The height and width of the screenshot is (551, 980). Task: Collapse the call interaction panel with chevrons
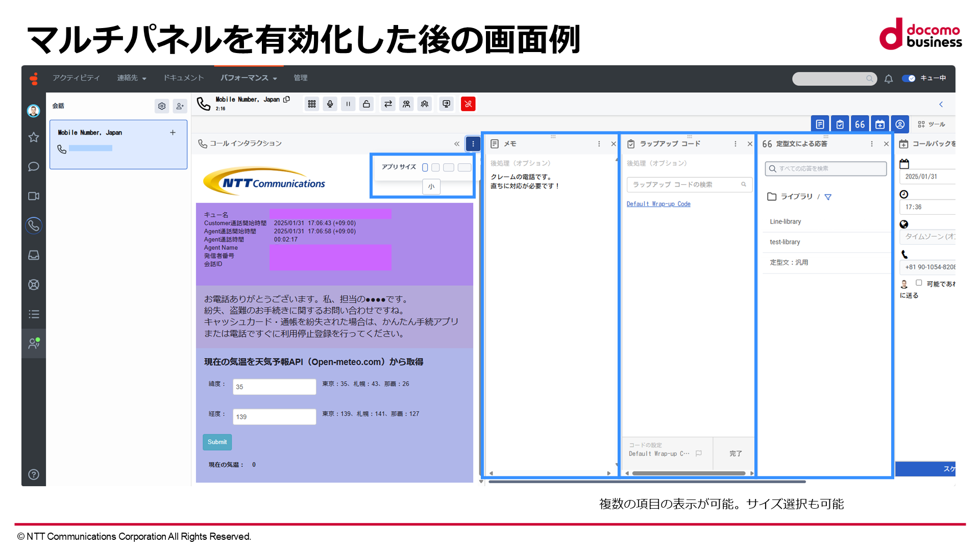click(x=457, y=144)
